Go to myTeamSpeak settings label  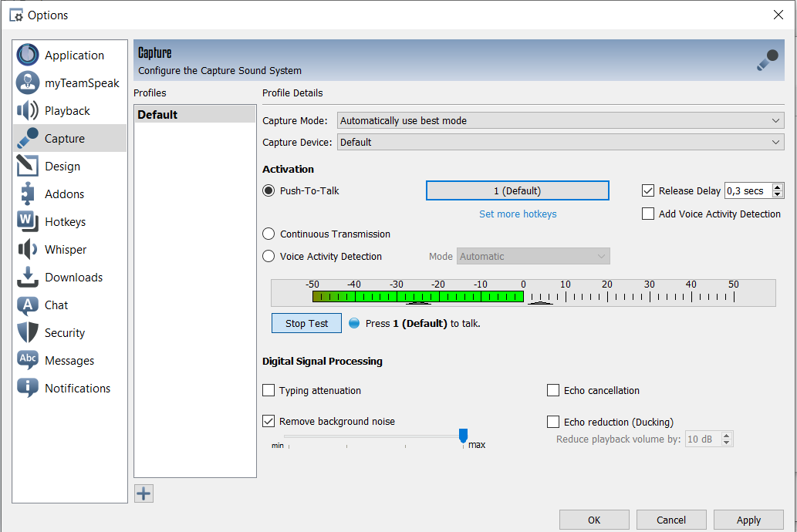(82, 83)
